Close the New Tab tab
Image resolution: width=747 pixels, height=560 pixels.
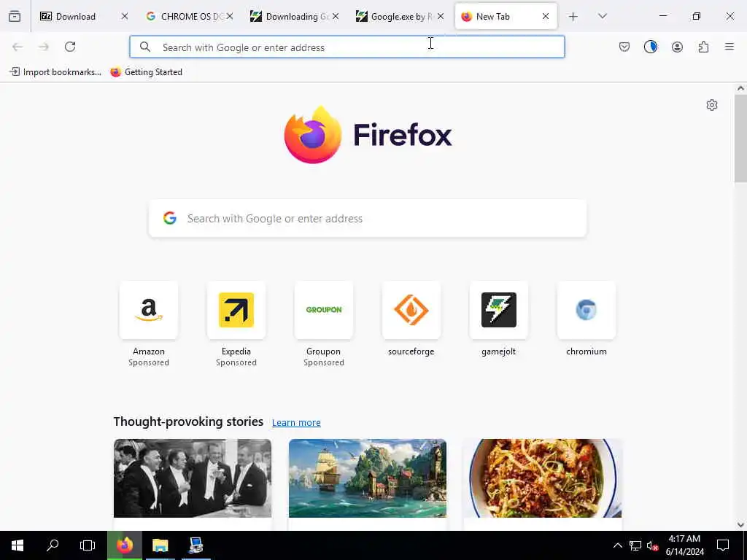(x=546, y=16)
